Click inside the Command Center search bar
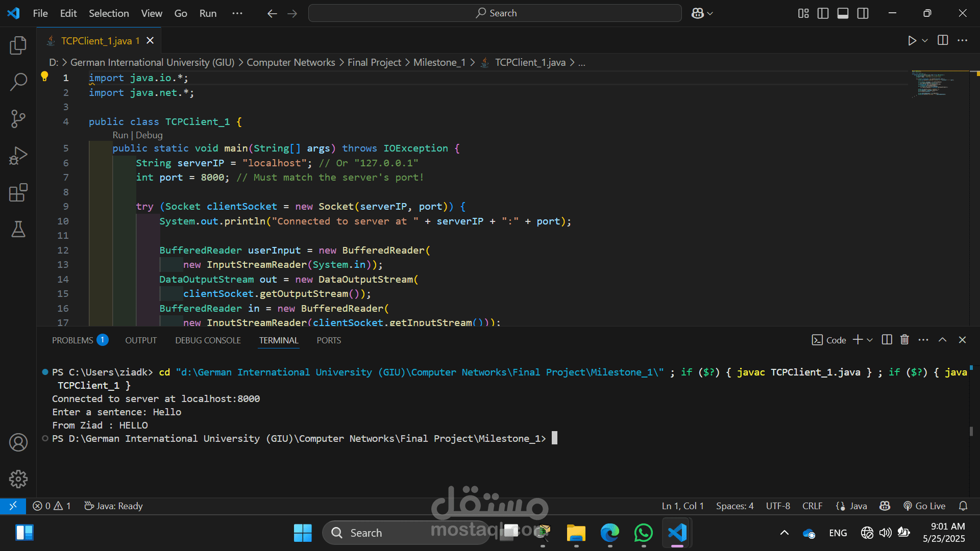 pyautogui.click(x=495, y=13)
